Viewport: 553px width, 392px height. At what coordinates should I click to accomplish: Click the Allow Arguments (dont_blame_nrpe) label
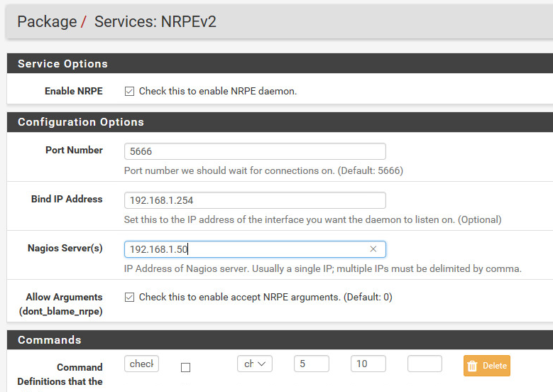(60, 304)
